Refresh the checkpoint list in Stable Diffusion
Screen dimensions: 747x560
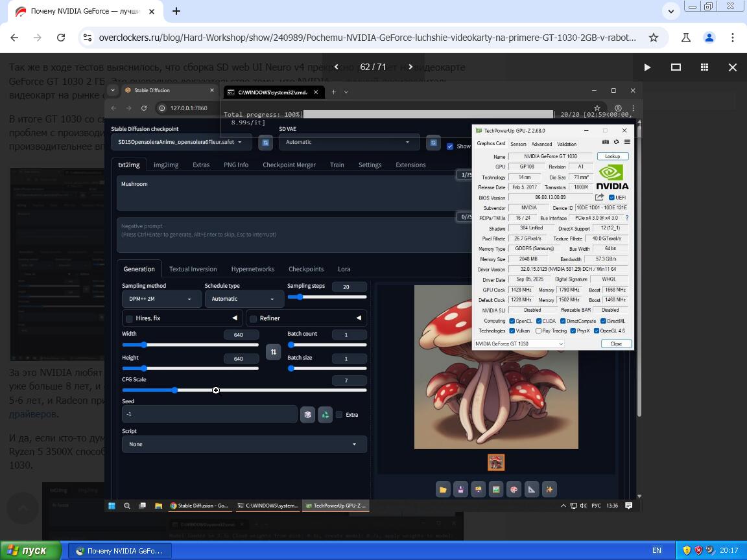pos(265,143)
